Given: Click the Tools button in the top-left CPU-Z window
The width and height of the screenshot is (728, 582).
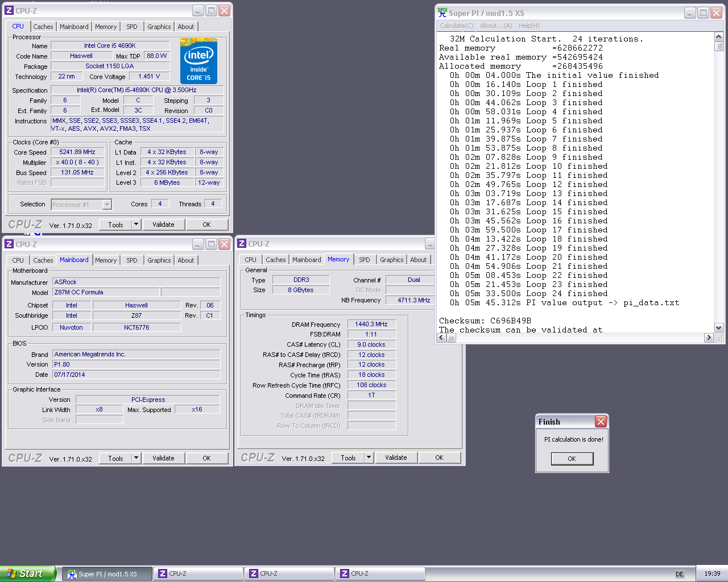Looking at the screenshot, I should [x=115, y=225].
